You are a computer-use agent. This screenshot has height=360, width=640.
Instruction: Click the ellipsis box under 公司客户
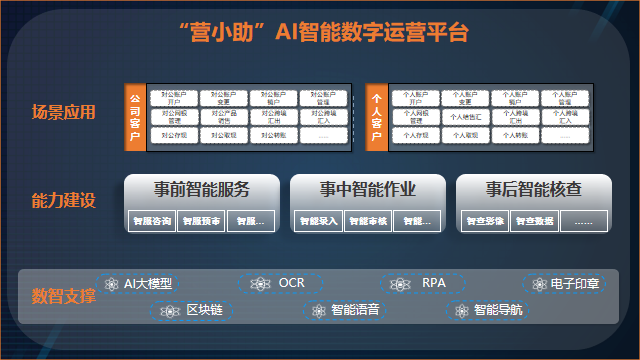point(323,136)
